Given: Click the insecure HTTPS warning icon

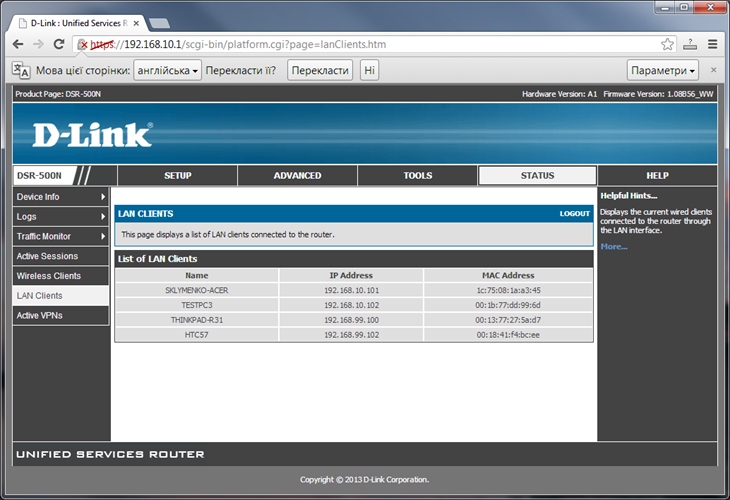Looking at the screenshot, I should 83,44.
